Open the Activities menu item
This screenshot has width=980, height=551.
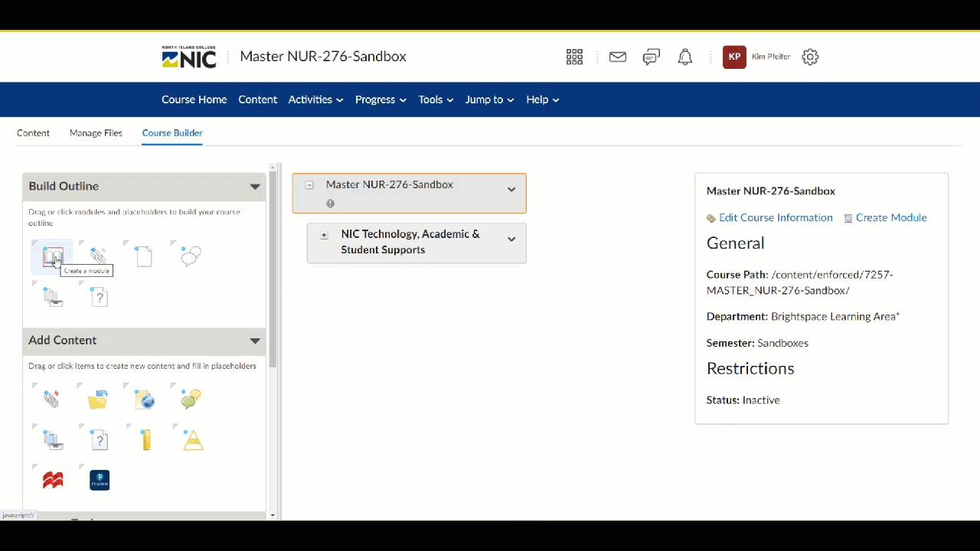[315, 99]
